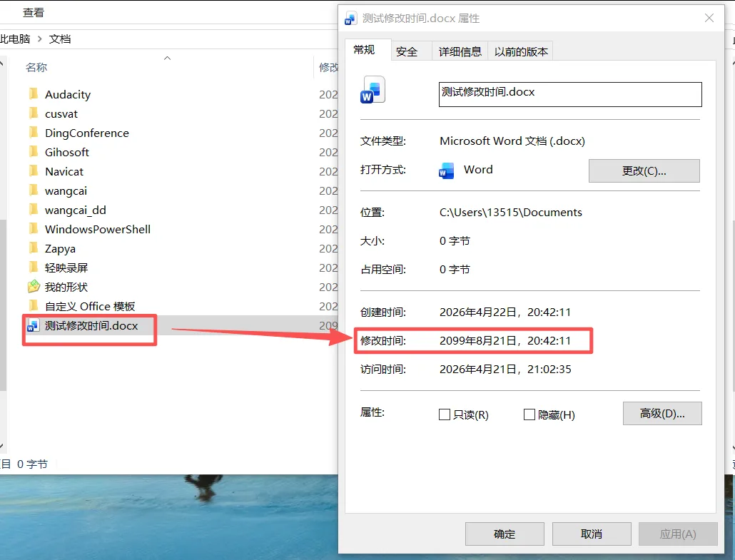Switch to the 安全 tab
The width and height of the screenshot is (735, 560).
click(x=407, y=51)
